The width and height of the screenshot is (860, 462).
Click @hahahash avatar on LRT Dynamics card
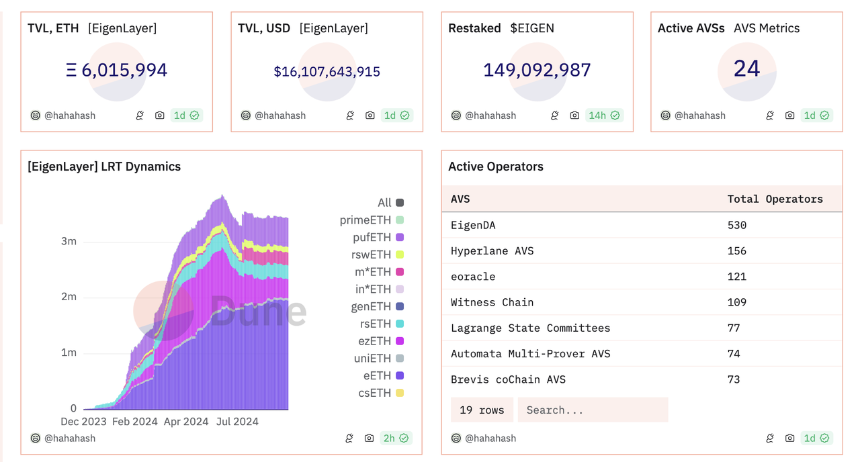(x=35, y=438)
